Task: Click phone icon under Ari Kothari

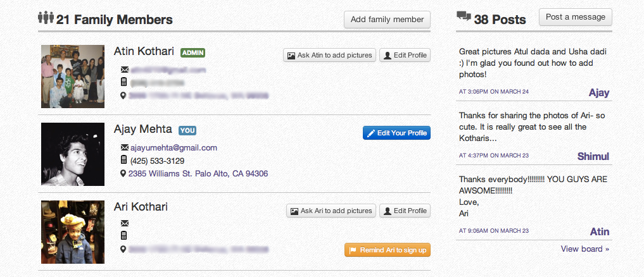Action: click(x=124, y=236)
